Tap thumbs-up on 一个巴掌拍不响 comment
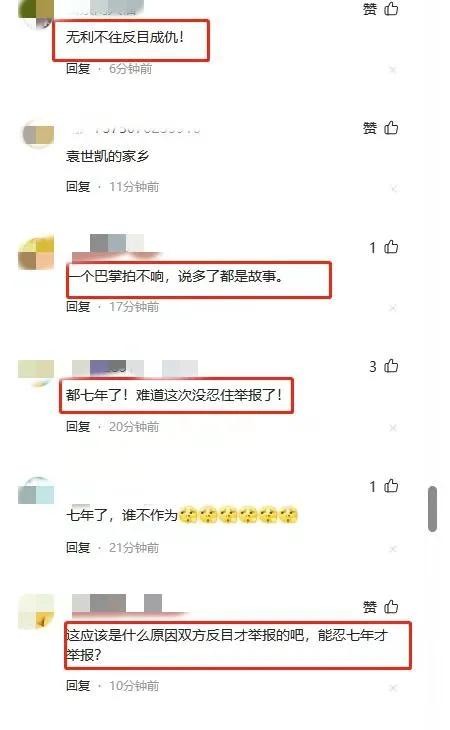The height and width of the screenshot is (730, 450). click(x=391, y=247)
